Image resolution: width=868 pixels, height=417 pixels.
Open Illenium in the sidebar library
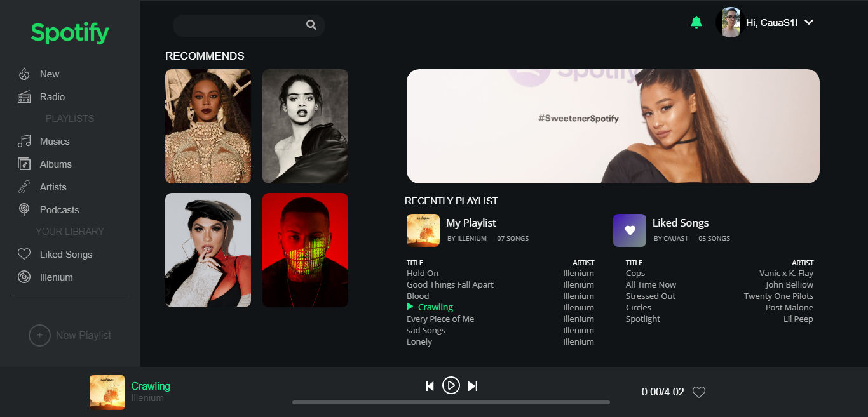pyautogui.click(x=57, y=277)
